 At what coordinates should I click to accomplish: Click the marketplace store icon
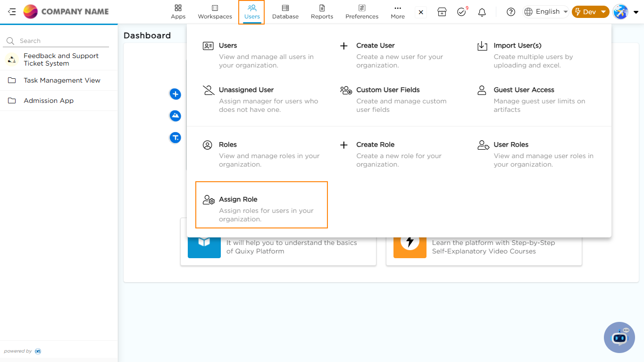click(x=442, y=12)
